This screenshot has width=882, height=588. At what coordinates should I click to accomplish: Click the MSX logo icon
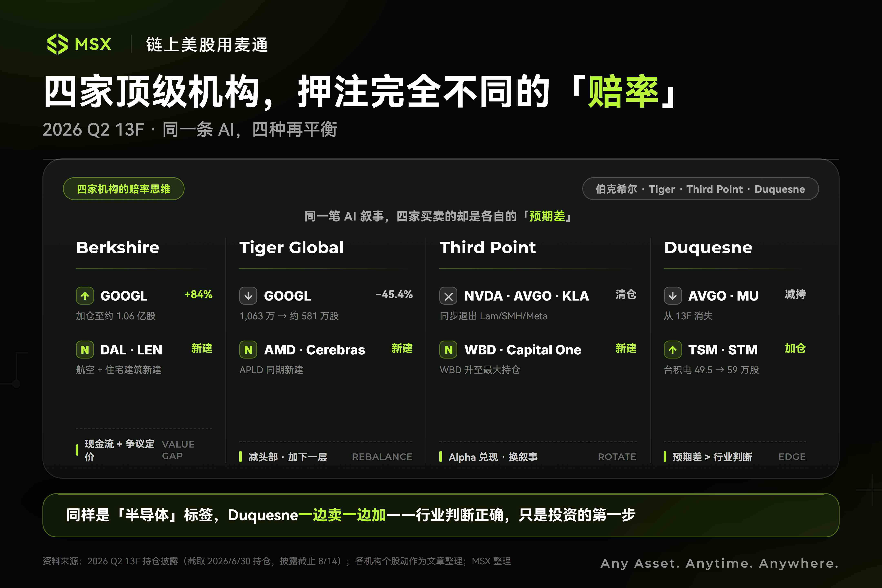point(57,44)
